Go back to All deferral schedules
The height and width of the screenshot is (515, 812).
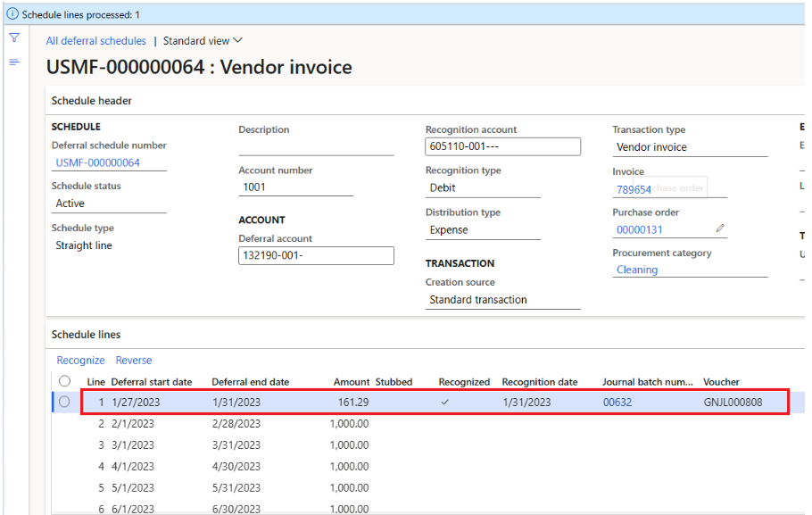95,41
